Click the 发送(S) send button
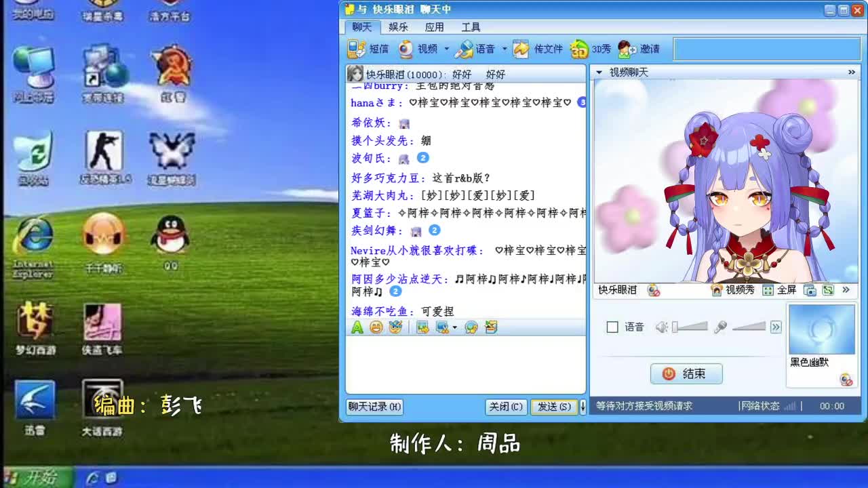The image size is (868, 488). pyautogui.click(x=554, y=407)
